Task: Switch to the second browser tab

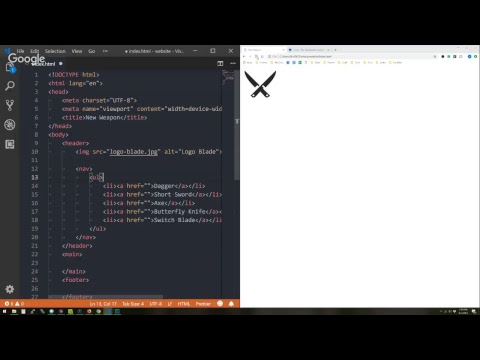Action: pyautogui.click(x=309, y=50)
